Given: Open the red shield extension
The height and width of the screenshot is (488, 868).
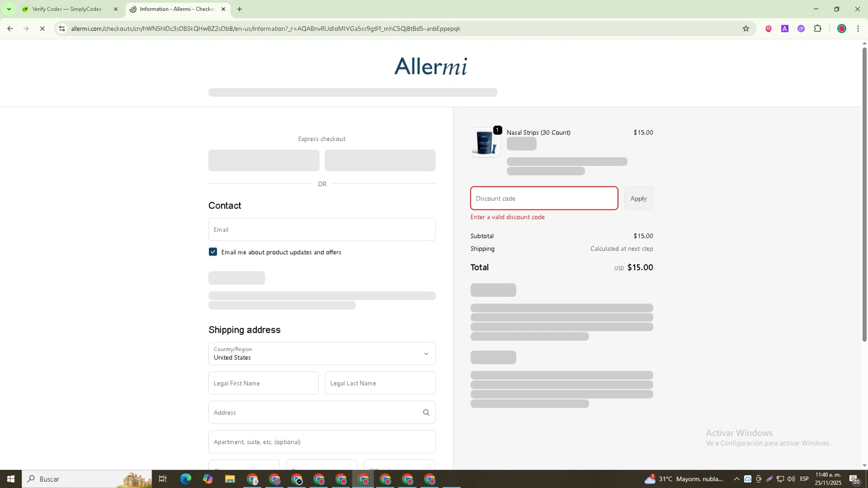Looking at the screenshot, I should point(768,28).
